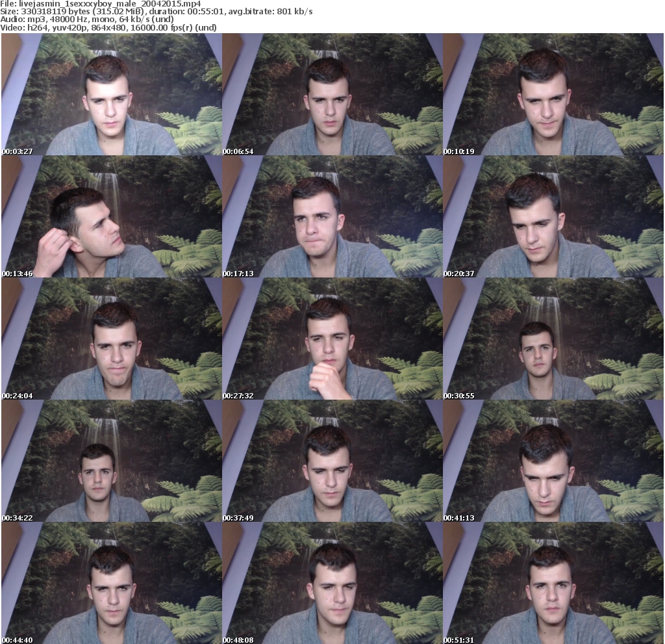Select the thumbnail at 00:34:22

coord(112,461)
